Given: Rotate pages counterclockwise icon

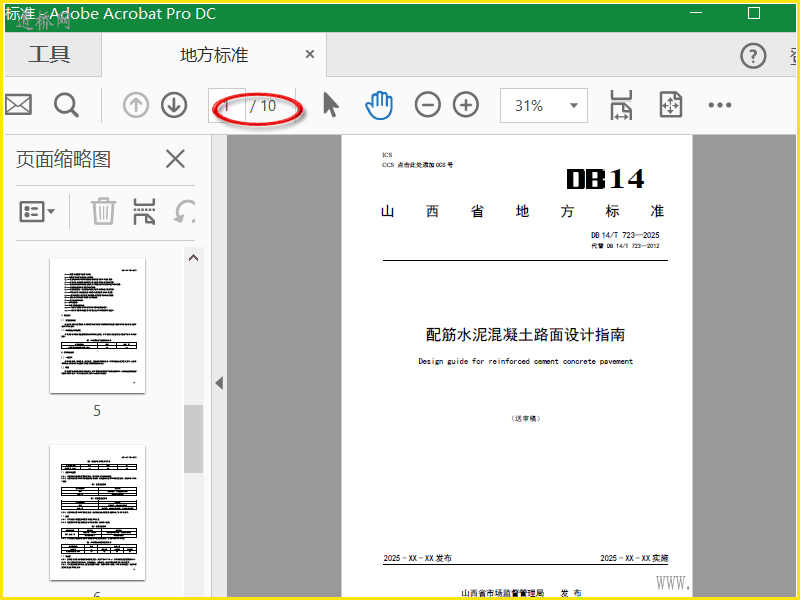Looking at the screenshot, I should click(x=185, y=211).
